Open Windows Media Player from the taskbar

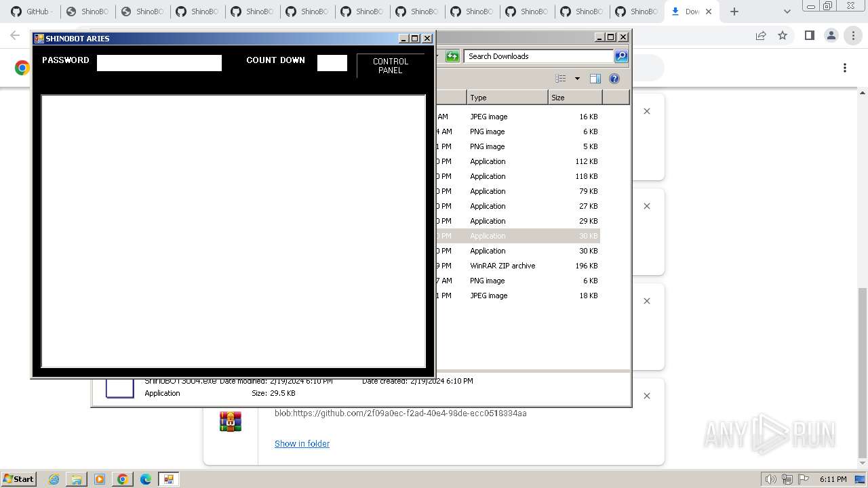click(100, 479)
